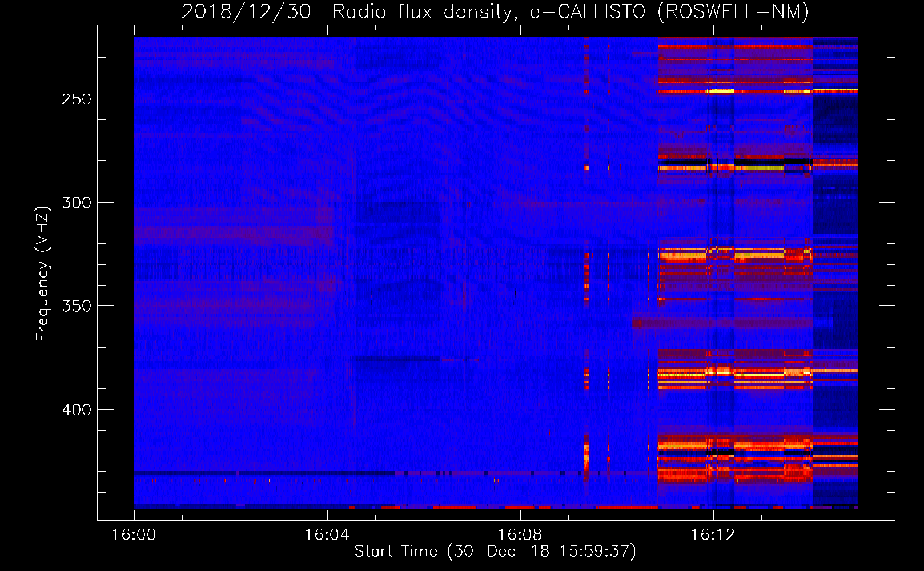
Task: Click the "250" frequency tick label
Action: tap(77, 99)
